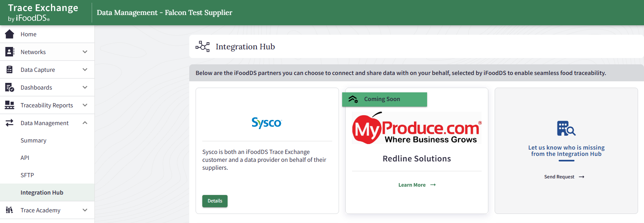Click the Trace Academy books icon
Image resolution: width=644 pixels, height=223 pixels.
pyautogui.click(x=9, y=210)
